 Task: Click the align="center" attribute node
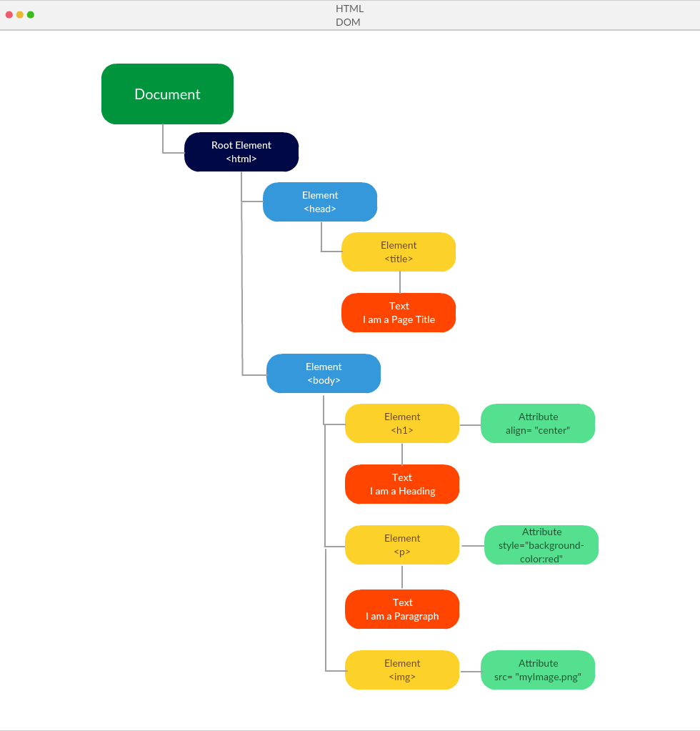pyautogui.click(x=538, y=423)
